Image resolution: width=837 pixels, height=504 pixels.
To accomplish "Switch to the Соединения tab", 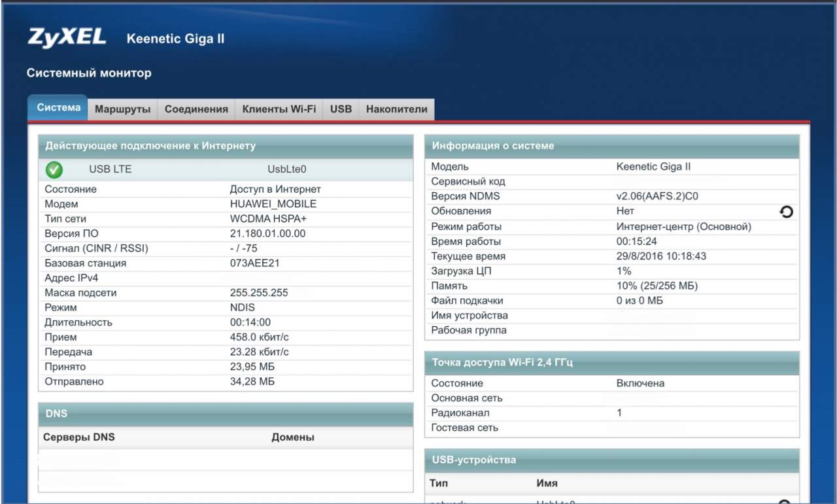I will [x=196, y=109].
